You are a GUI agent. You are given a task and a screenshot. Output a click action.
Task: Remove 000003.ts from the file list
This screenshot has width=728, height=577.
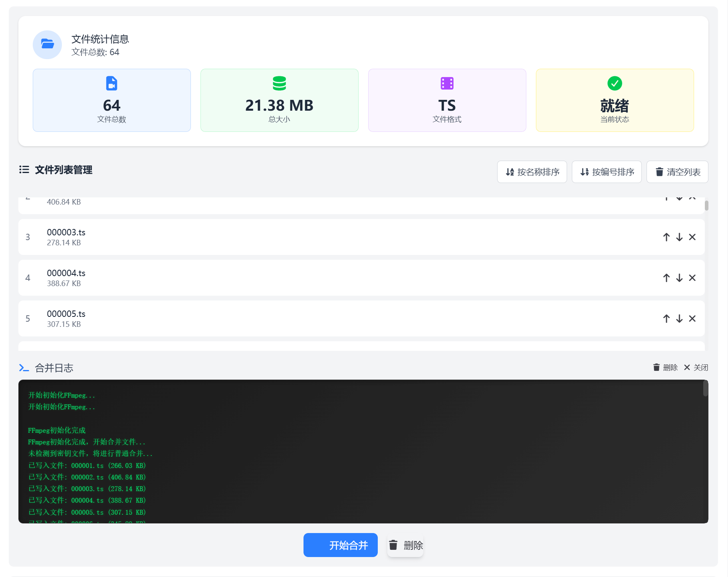(692, 237)
